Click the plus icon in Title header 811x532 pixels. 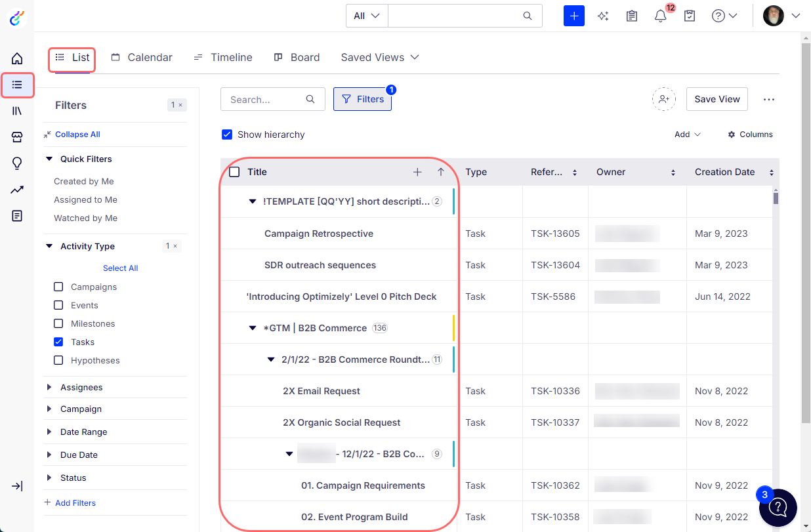pos(417,172)
